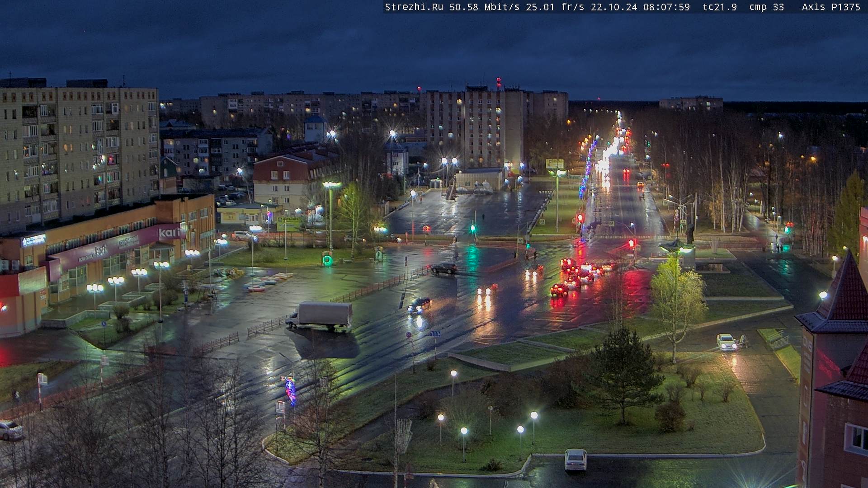Screen dimensions: 868x488
Task: Click the "Strezhi.Ru" overlay text
Action: (414, 7)
